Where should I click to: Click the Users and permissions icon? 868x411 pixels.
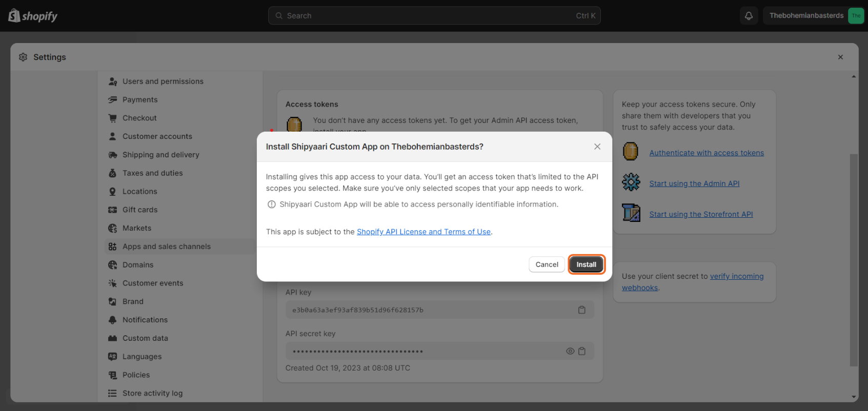pos(113,81)
